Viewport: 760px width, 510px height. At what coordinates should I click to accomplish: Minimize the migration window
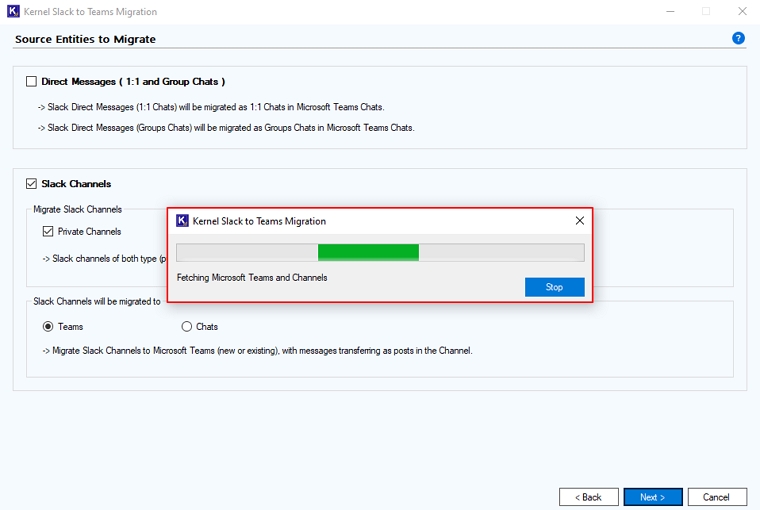tap(670, 11)
